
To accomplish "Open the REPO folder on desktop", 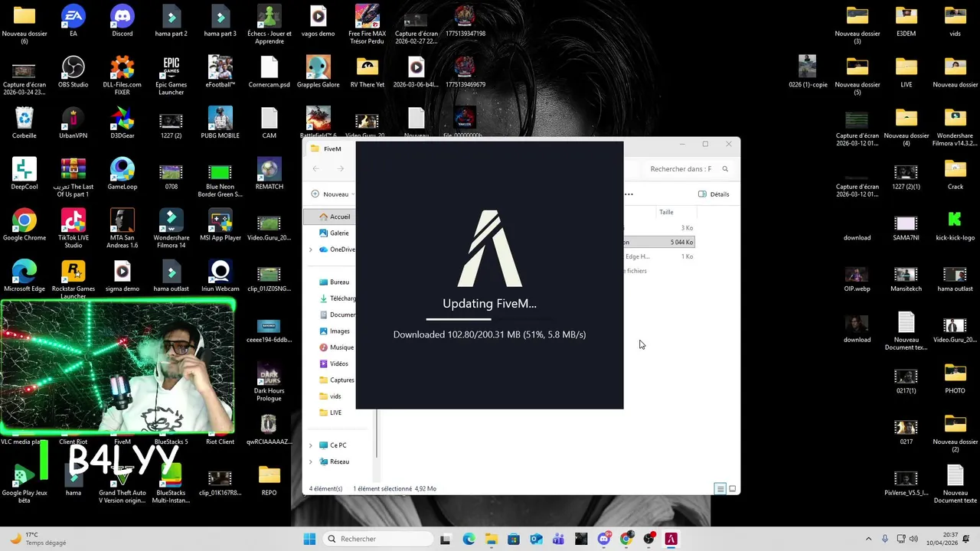I will coord(269,480).
